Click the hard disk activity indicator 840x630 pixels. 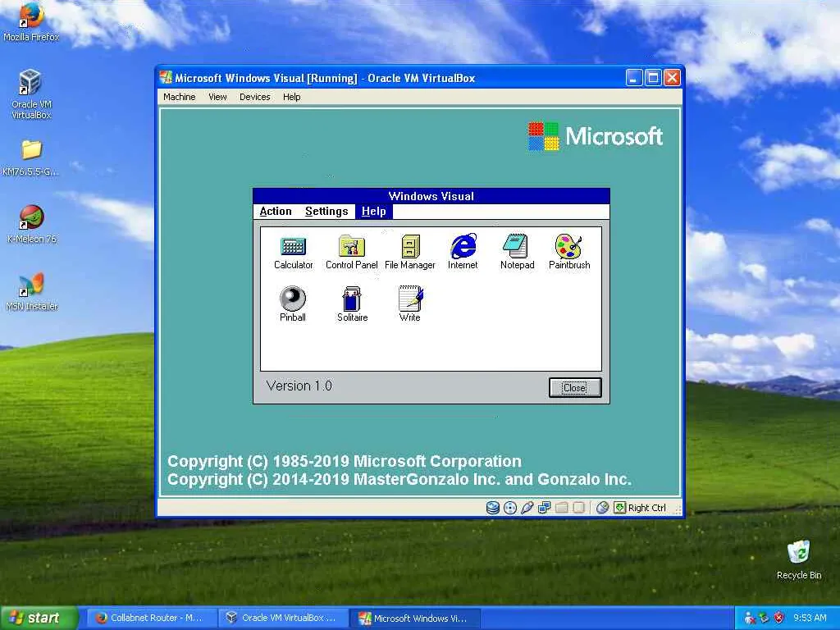point(493,507)
